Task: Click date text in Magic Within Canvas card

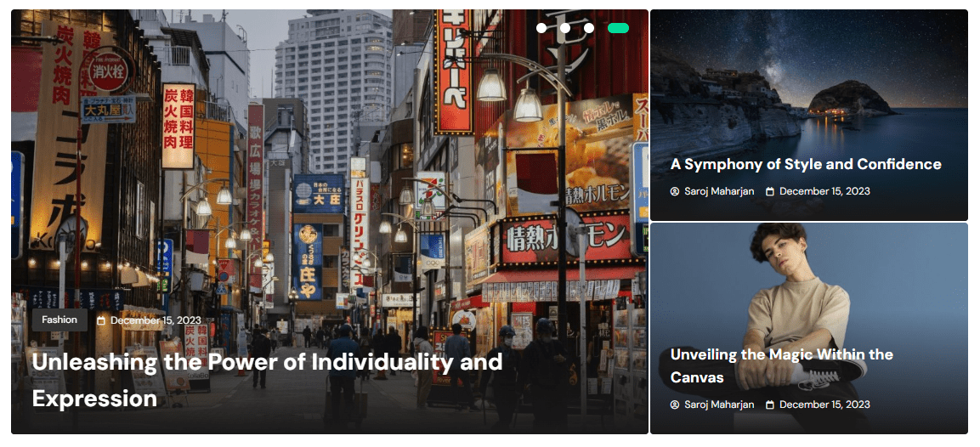Action: coord(824,405)
